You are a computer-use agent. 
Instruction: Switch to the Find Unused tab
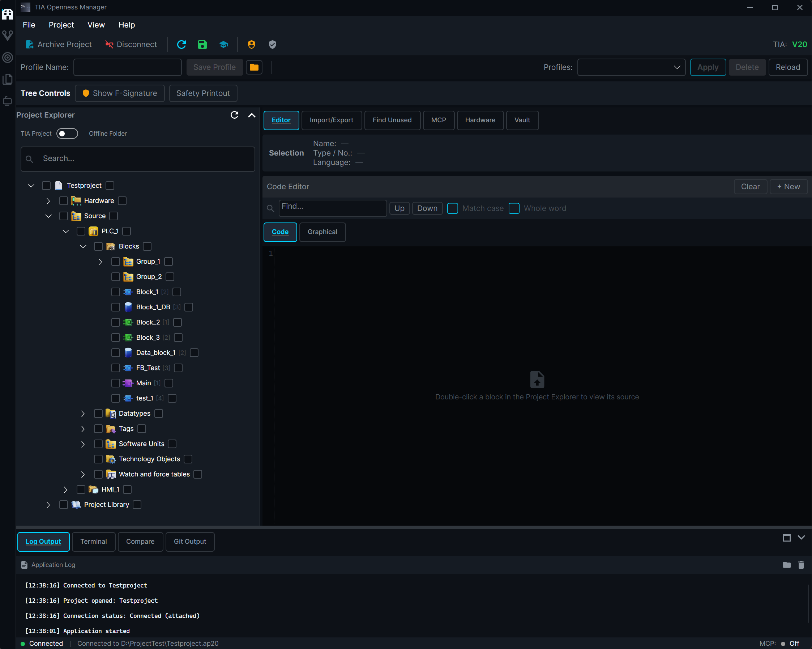pyautogui.click(x=392, y=120)
